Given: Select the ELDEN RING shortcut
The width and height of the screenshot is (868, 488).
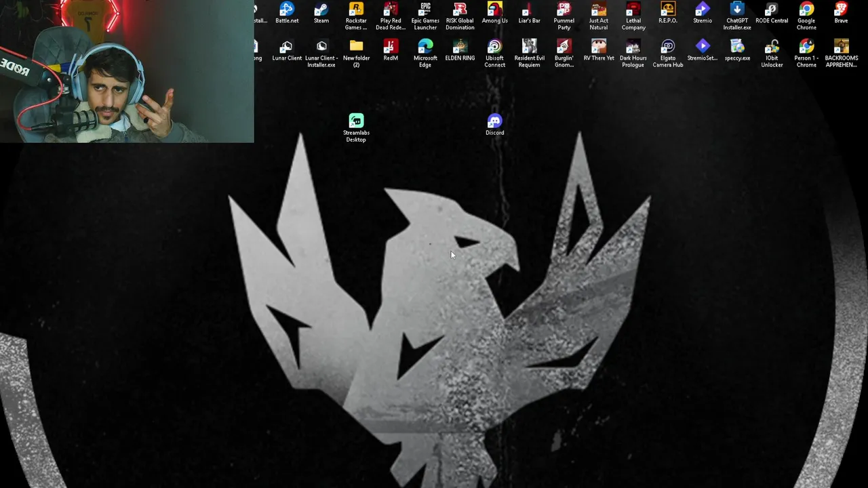Looking at the screenshot, I should point(460,50).
